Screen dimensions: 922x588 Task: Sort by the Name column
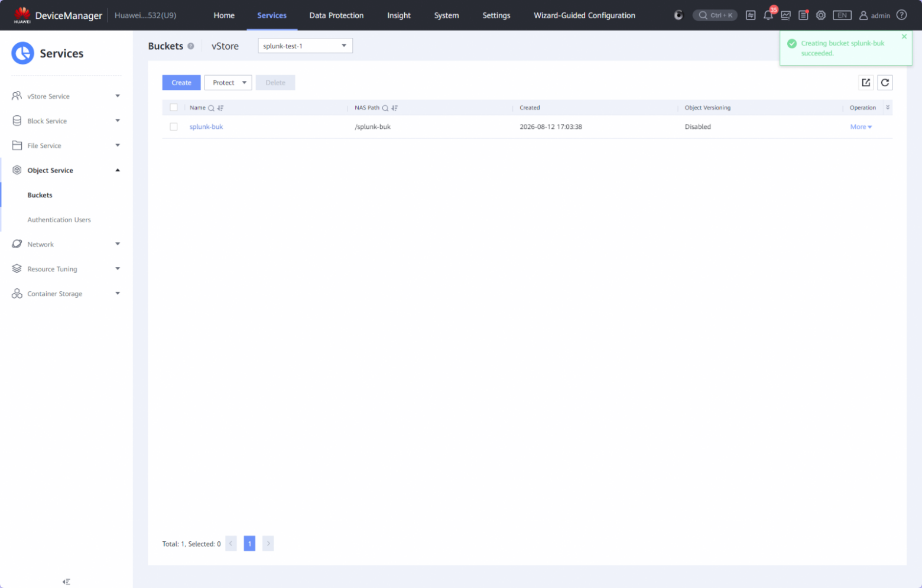click(x=220, y=108)
